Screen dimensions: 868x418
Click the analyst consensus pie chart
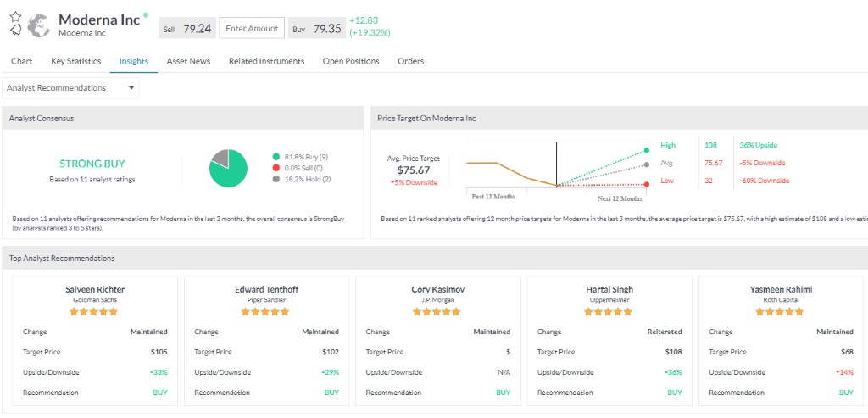coord(228,168)
